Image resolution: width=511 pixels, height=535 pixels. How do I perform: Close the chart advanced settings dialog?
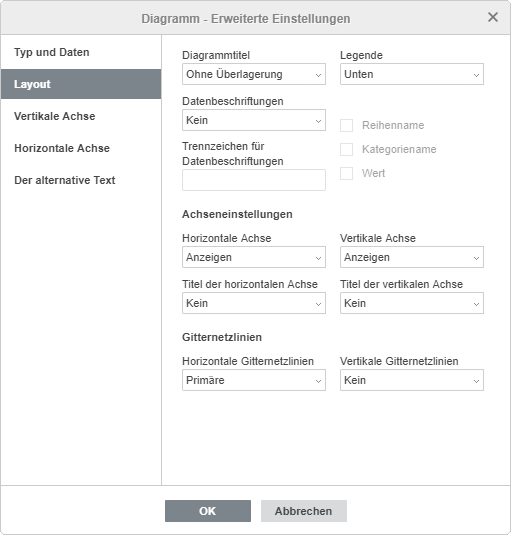coord(493,17)
